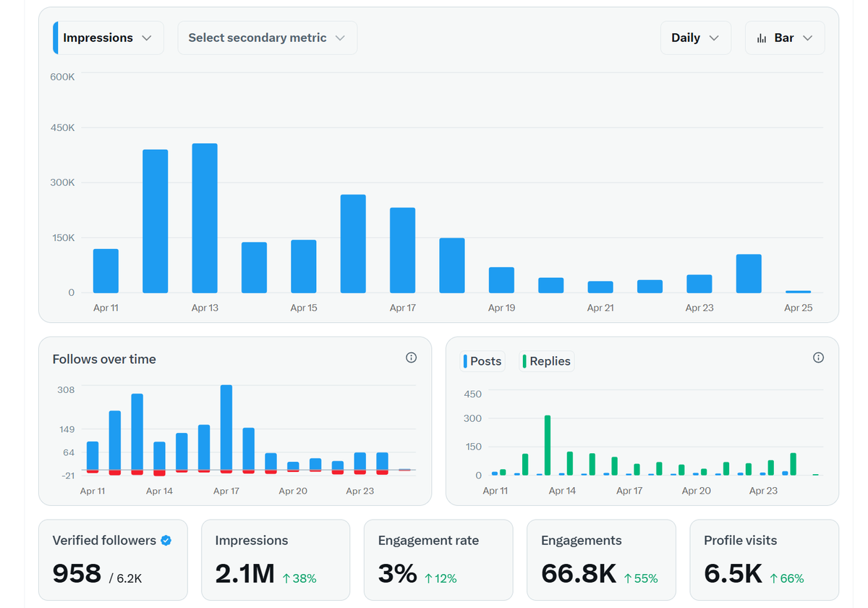Open the Select secondary metric dropdown

(267, 37)
